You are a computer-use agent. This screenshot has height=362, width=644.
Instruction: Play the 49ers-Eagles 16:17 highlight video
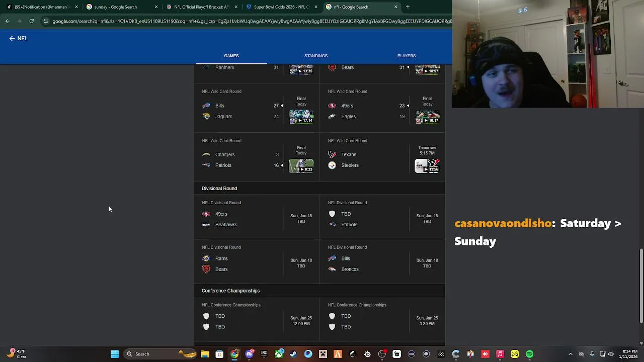427,117
